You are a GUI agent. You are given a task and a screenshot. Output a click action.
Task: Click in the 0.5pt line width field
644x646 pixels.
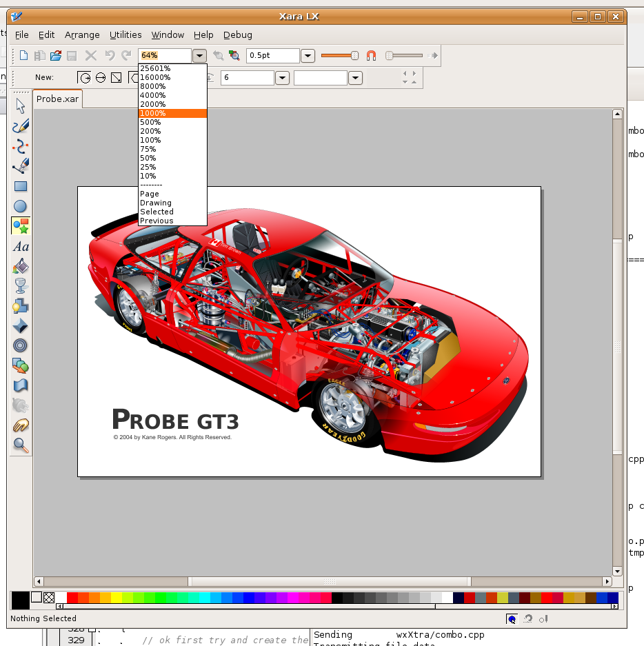[x=273, y=56]
